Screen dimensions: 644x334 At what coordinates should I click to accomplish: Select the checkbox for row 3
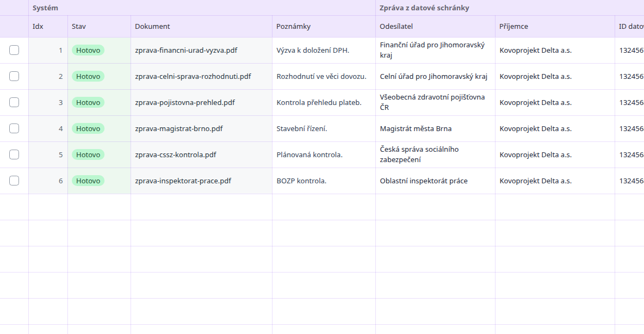coord(14,102)
